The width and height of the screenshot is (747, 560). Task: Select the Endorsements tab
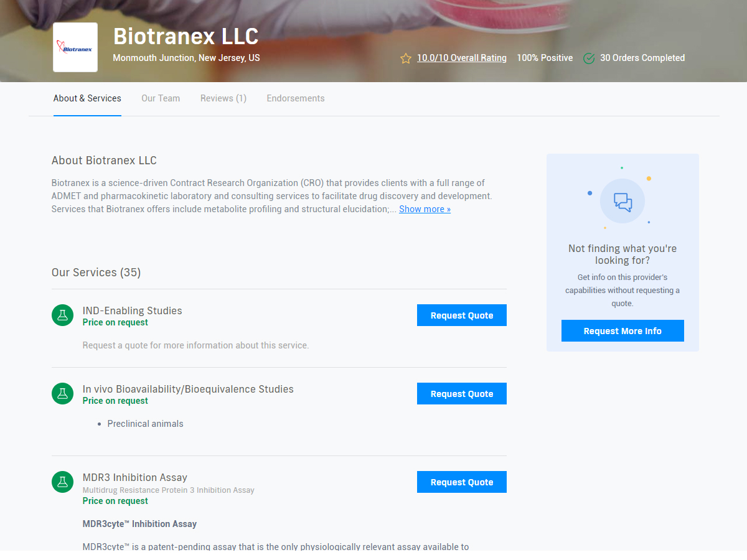[x=296, y=98]
